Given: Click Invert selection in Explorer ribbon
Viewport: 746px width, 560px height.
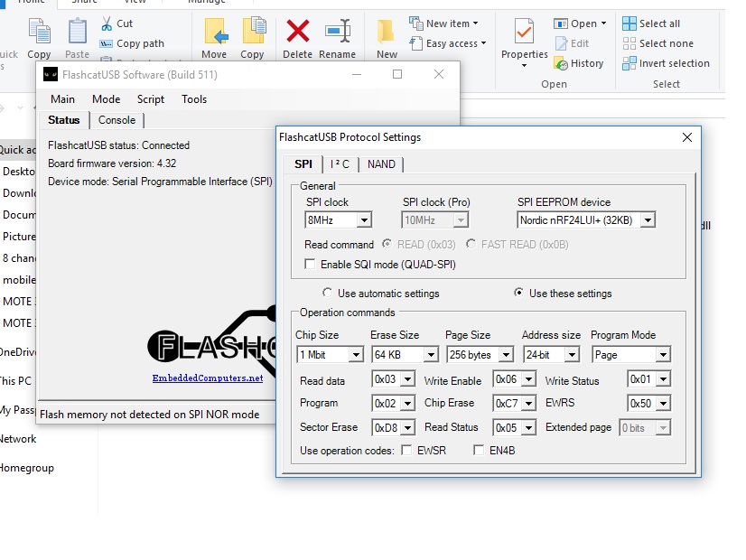Looking at the screenshot, I should click(667, 63).
